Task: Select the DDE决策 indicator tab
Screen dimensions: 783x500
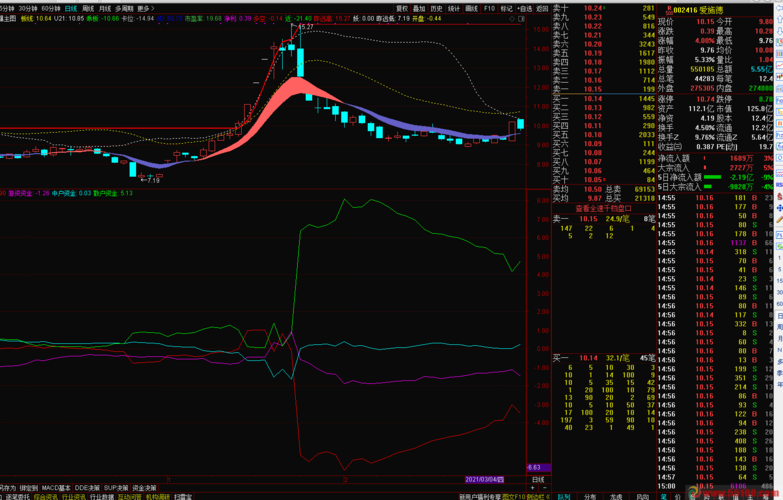Action: (88, 487)
